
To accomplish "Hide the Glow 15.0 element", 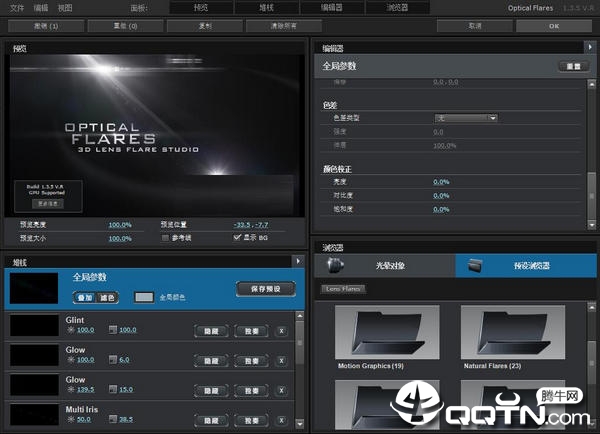I will click(x=211, y=391).
